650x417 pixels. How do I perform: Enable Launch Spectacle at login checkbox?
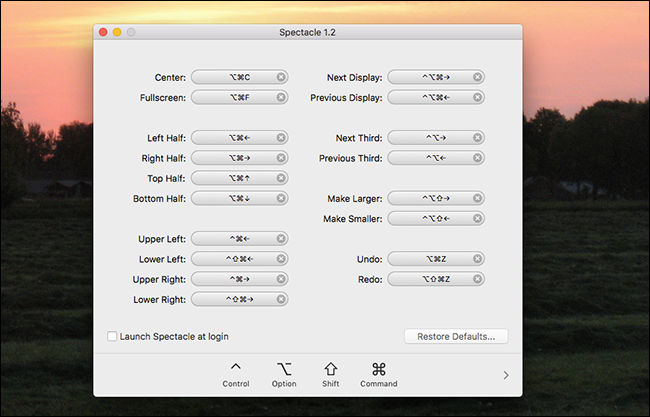coord(112,336)
